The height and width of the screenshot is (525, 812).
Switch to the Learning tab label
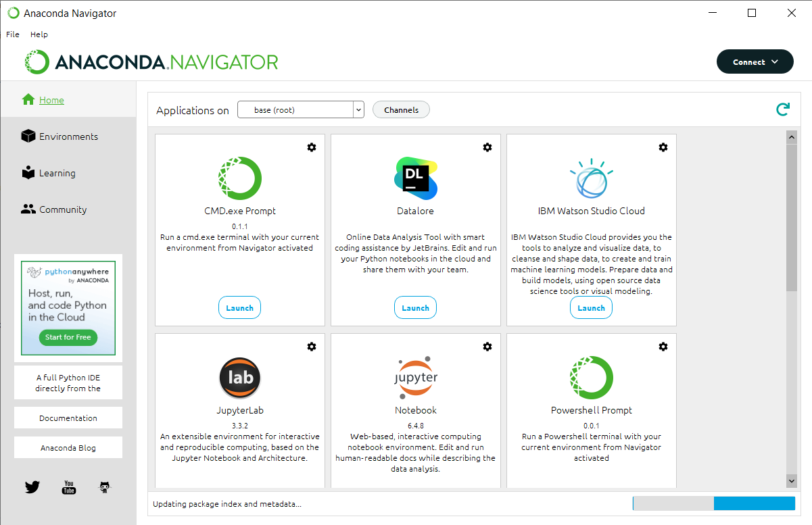tap(57, 173)
